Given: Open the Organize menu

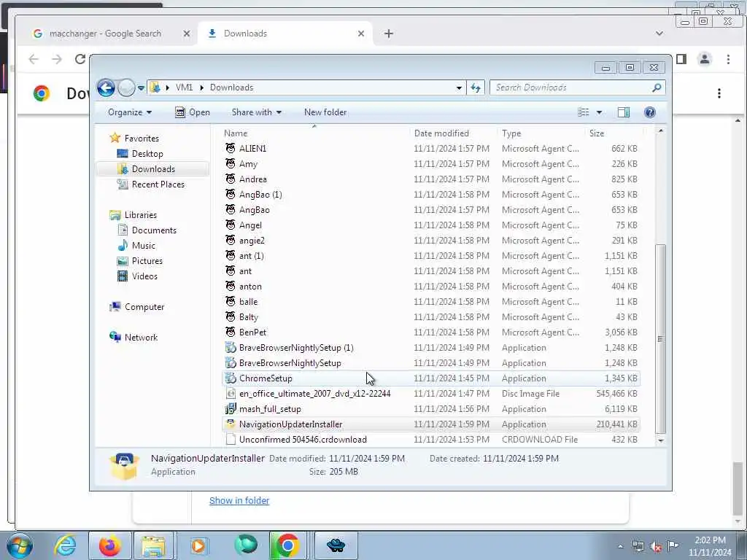Looking at the screenshot, I should (x=130, y=112).
